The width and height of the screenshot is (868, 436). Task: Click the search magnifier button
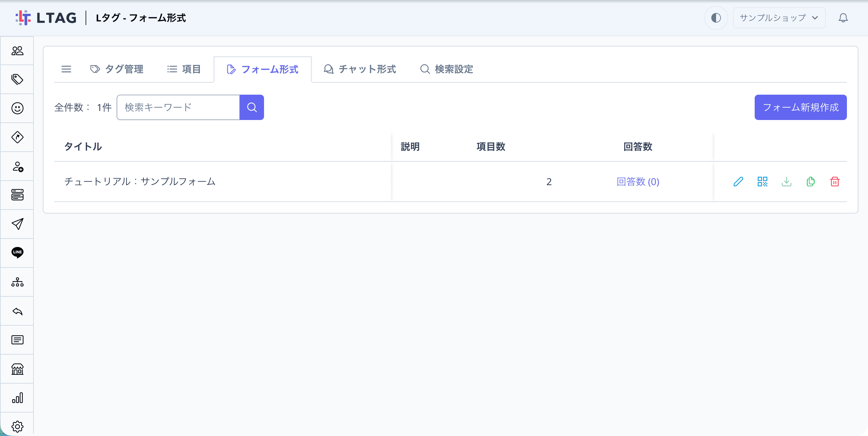pos(252,107)
